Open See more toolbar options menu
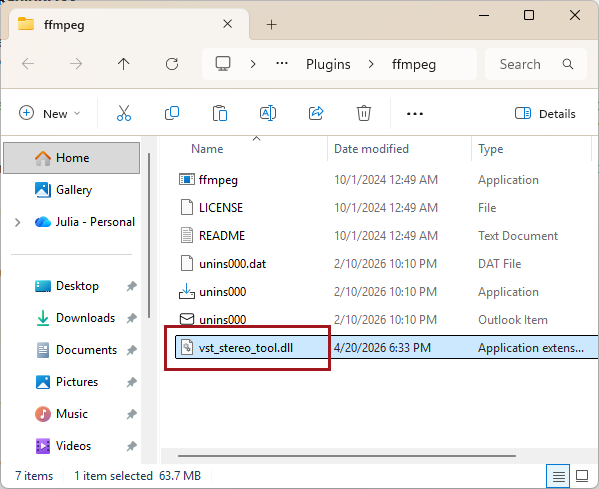This screenshot has height=489, width=599. coord(415,113)
